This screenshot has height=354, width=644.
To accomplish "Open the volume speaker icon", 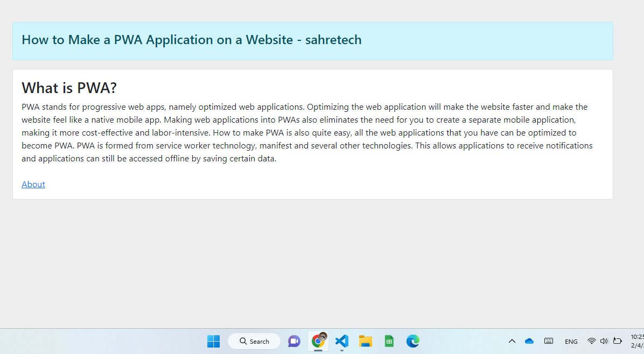I will pos(604,341).
